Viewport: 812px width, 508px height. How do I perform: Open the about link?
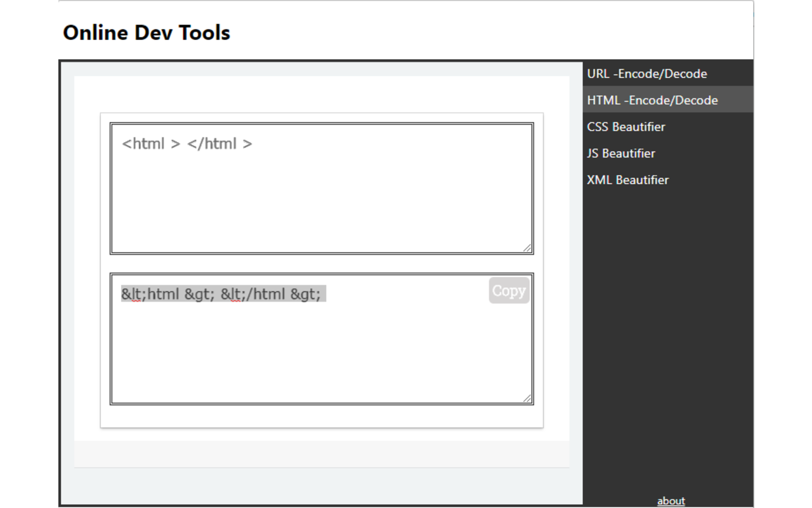671,501
